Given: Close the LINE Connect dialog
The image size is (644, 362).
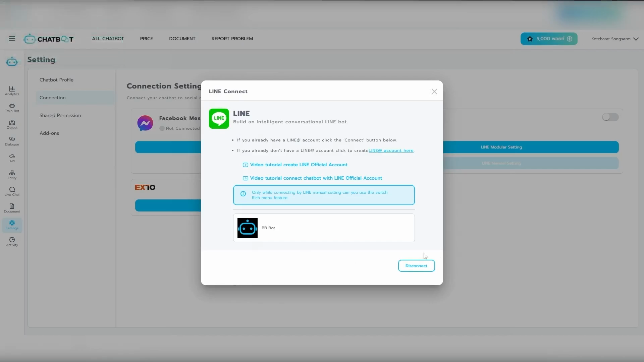Looking at the screenshot, I should click(x=434, y=92).
